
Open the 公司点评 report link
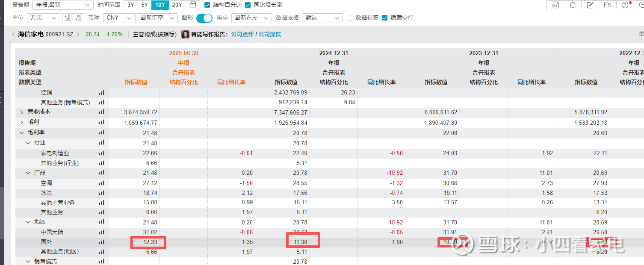(x=242, y=34)
